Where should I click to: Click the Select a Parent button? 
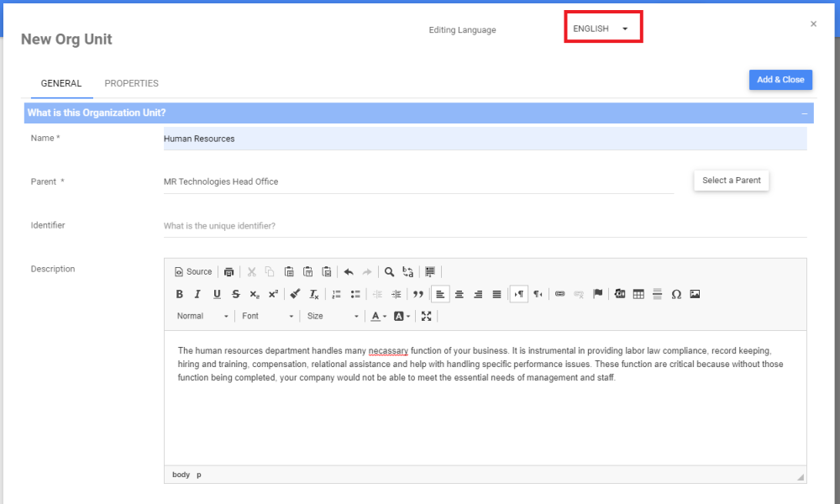pyautogui.click(x=732, y=181)
